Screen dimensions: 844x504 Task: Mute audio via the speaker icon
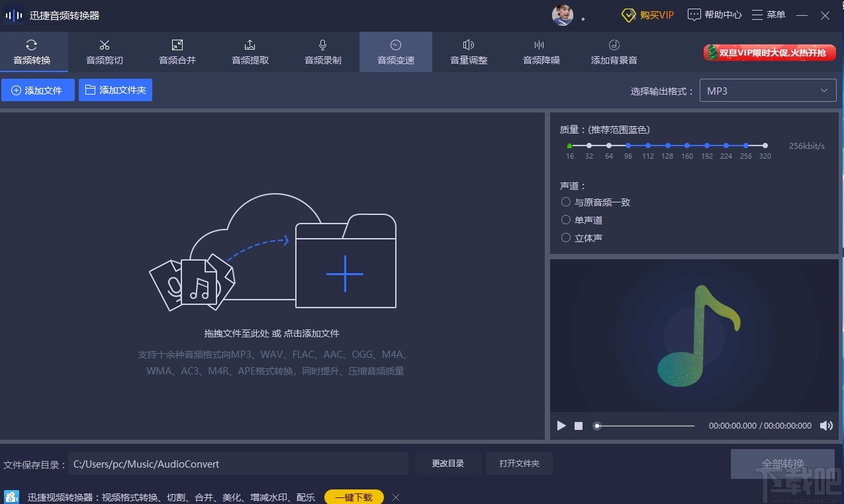pyautogui.click(x=826, y=425)
